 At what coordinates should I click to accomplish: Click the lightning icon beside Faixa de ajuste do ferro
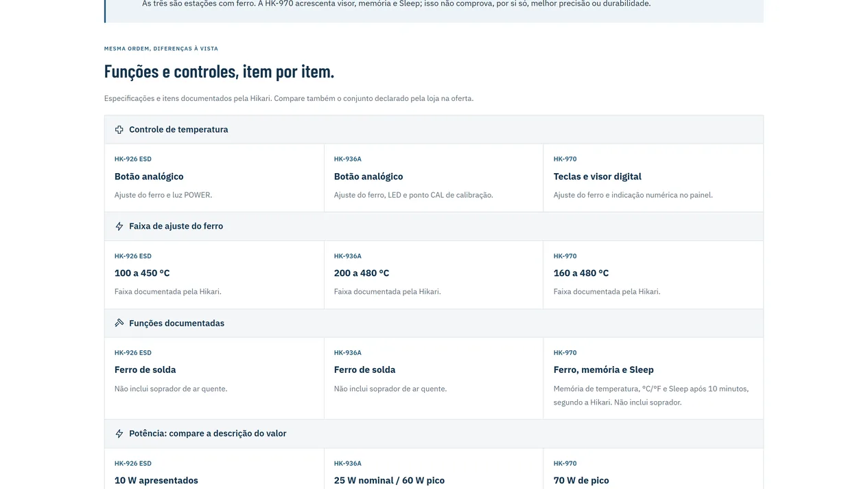[x=119, y=227]
